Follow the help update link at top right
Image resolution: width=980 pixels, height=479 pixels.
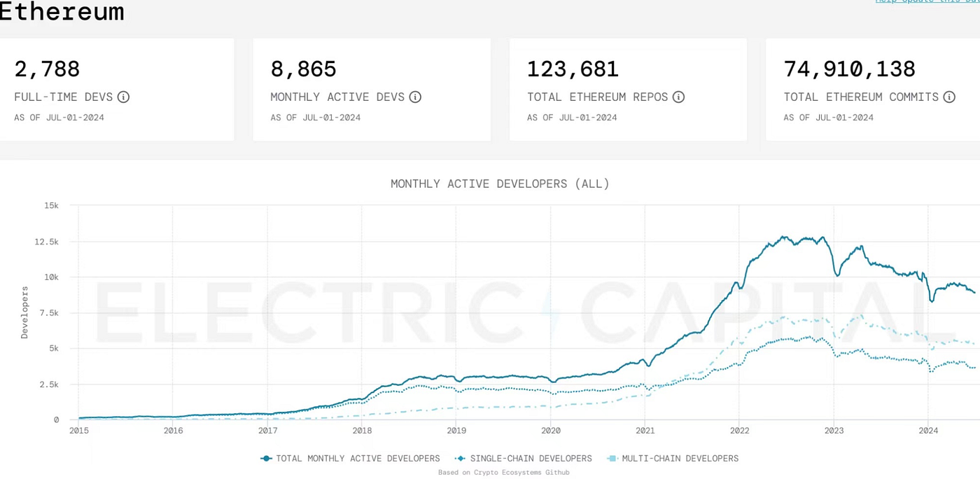[927, 2]
